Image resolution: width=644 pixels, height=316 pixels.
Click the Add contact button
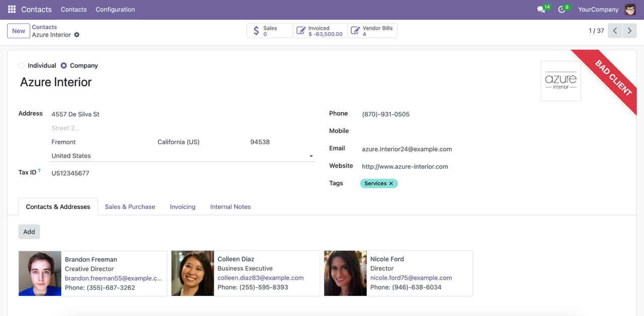point(29,231)
